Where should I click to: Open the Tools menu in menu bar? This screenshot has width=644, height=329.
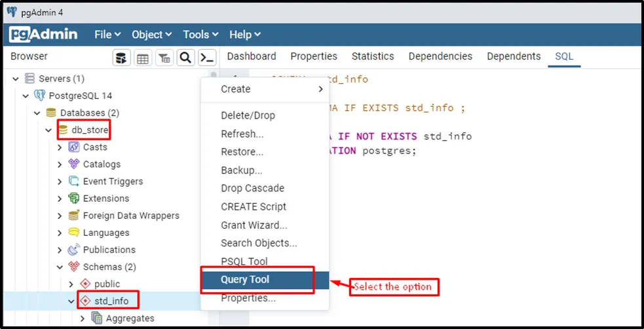pyautogui.click(x=200, y=35)
